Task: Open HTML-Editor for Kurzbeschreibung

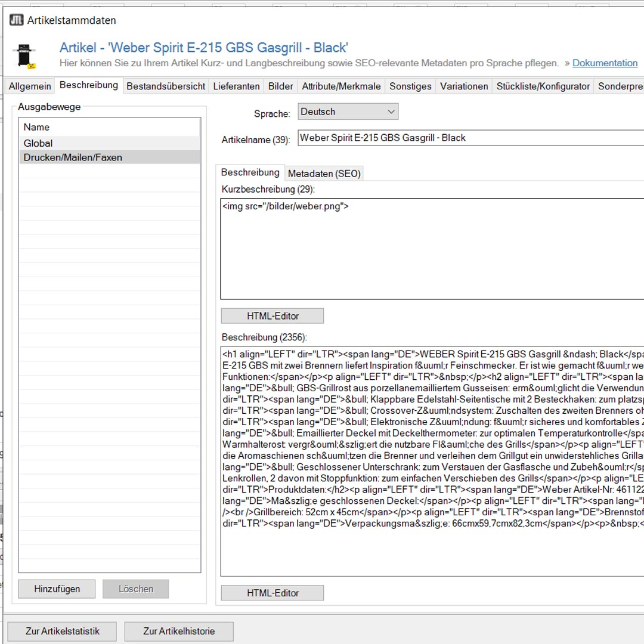Action: tap(273, 316)
